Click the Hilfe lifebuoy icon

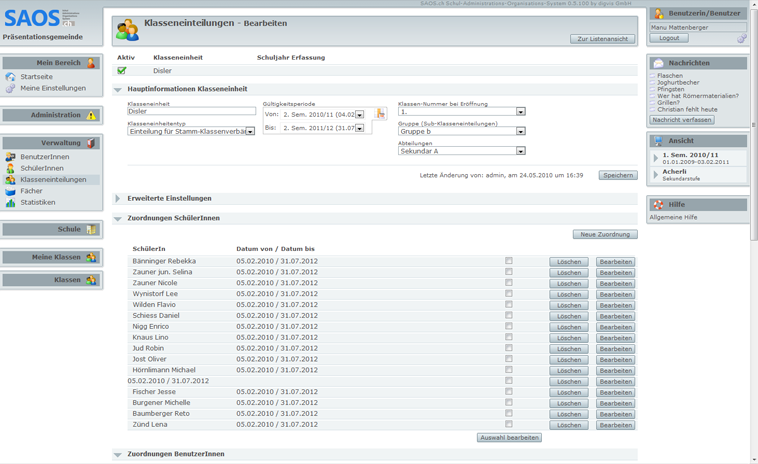tap(658, 205)
